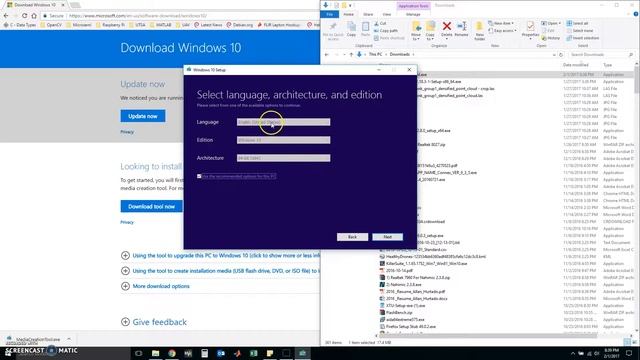Toggle 'Use the recommended options for this PC' checkbox
Image resolution: width=640 pixels, height=360 pixels.
(x=199, y=176)
